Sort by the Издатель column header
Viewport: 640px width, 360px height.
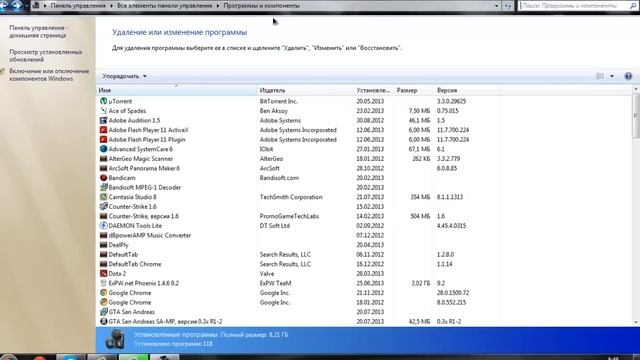306,90
